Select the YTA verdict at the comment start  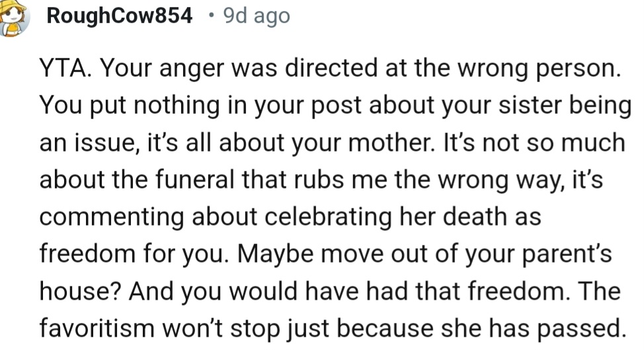coord(65,67)
